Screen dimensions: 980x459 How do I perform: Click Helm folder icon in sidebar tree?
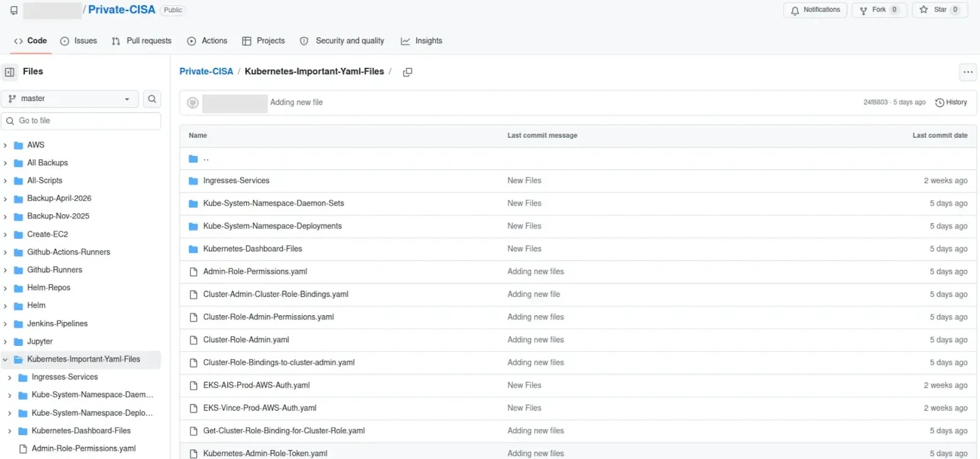pos(18,306)
